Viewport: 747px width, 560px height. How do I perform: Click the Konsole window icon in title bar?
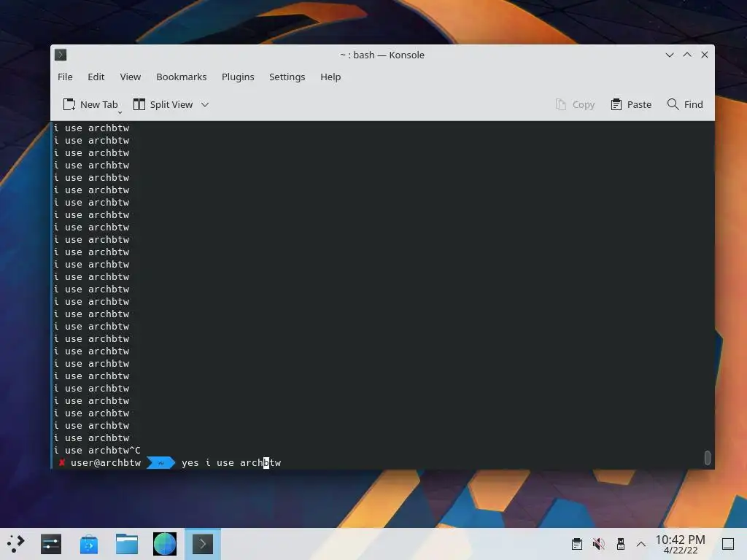click(61, 55)
